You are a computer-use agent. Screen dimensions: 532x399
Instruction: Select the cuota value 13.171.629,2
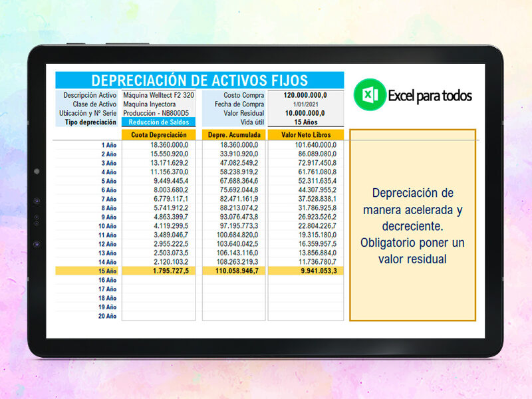point(170,163)
